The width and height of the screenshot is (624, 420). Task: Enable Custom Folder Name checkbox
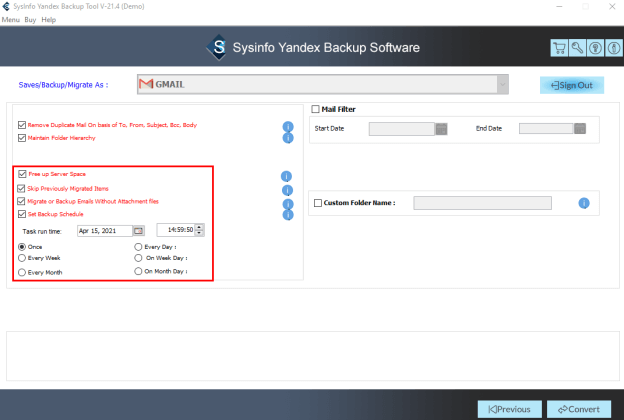point(318,203)
